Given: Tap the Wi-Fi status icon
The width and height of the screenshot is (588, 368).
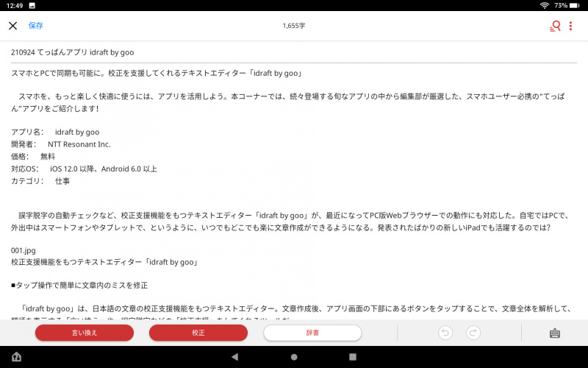Looking at the screenshot, I should pyautogui.click(x=545, y=6).
